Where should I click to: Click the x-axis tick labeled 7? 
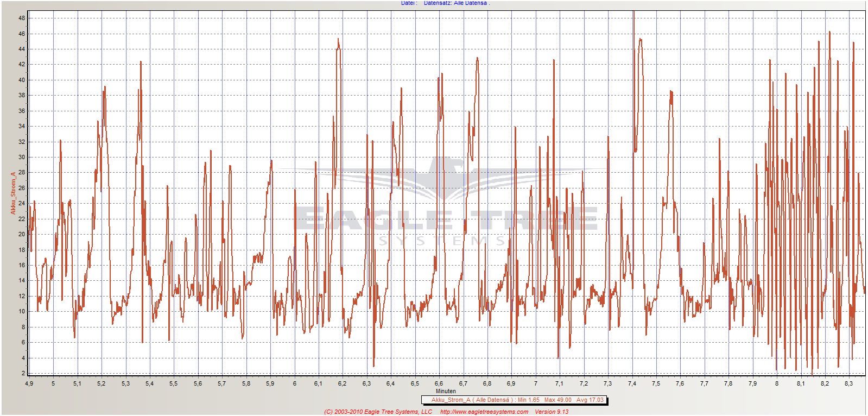(x=536, y=383)
